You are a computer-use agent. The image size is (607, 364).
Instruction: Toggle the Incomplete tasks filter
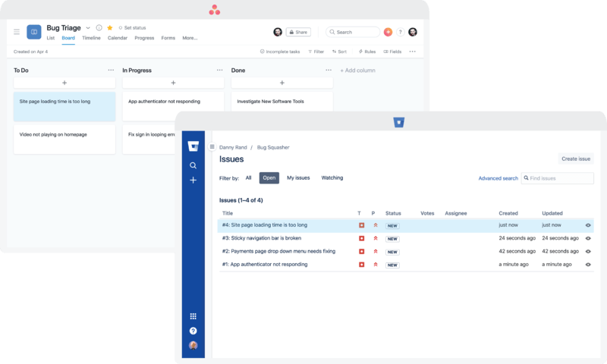point(280,52)
